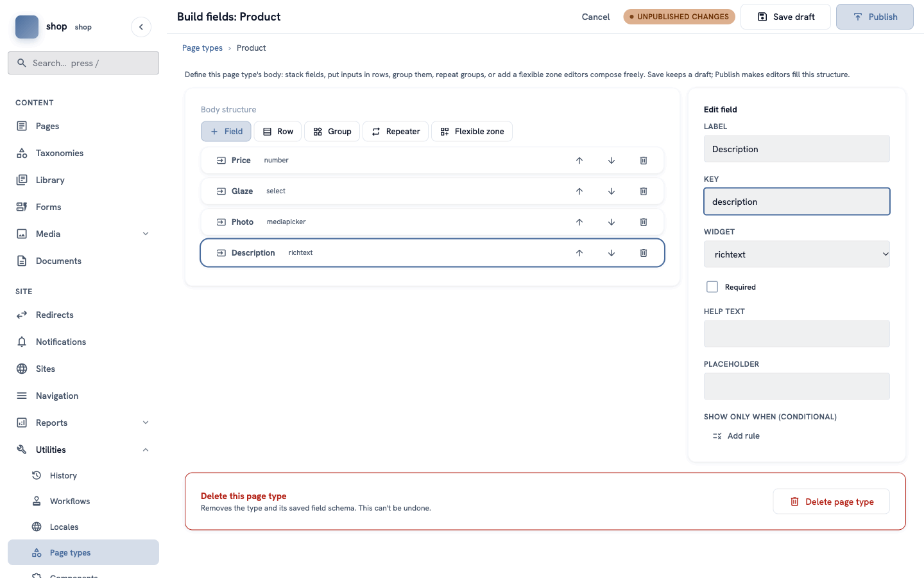Open Redirects in the sidebar
924x578 pixels.
pyautogui.click(x=83, y=315)
